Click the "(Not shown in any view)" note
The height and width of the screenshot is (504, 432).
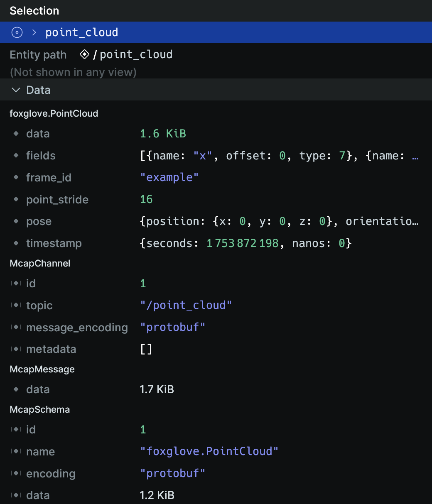point(73,72)
